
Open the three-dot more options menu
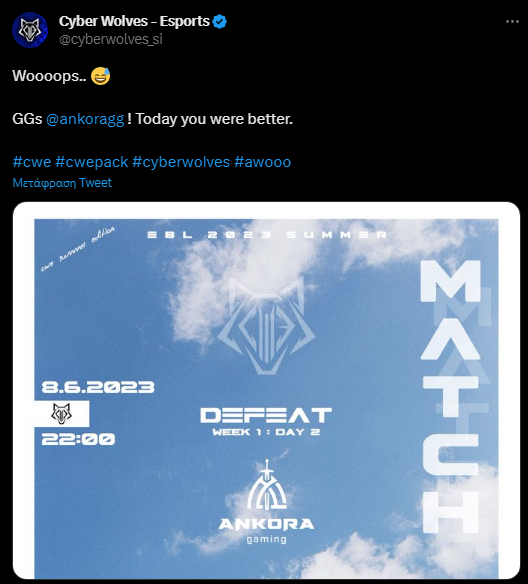click(512, 22)
